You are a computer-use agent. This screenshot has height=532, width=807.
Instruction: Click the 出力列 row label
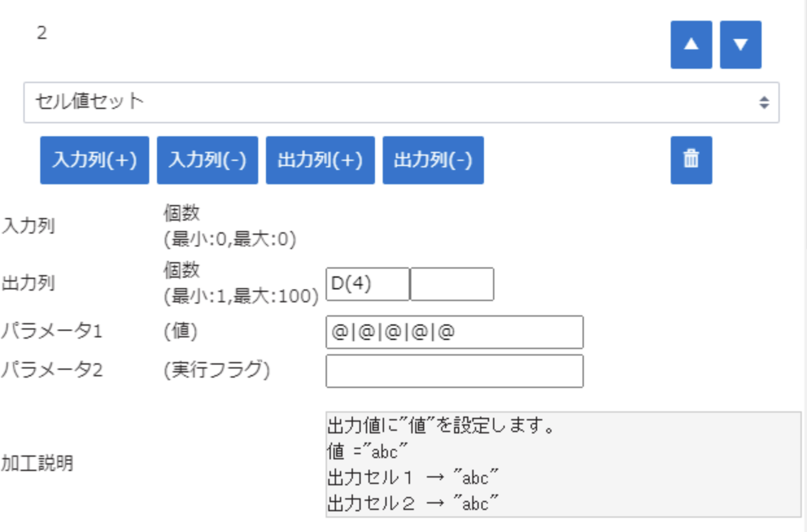coord(29,283)
